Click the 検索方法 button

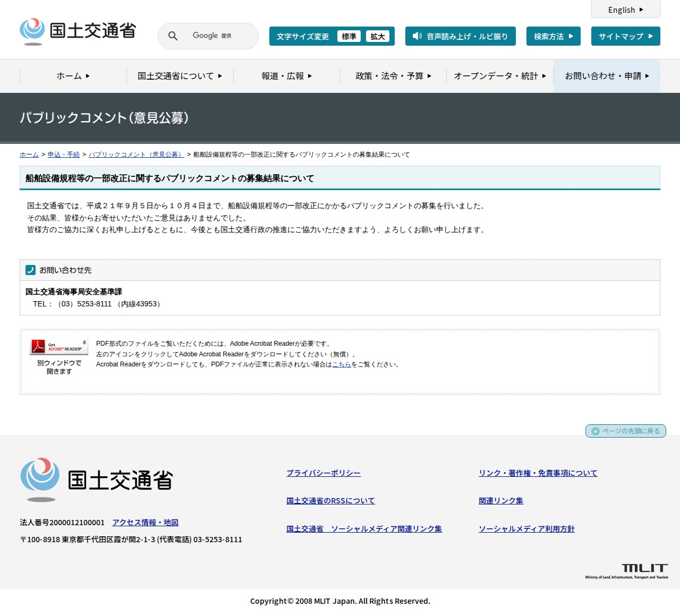(x=553, y=37)
